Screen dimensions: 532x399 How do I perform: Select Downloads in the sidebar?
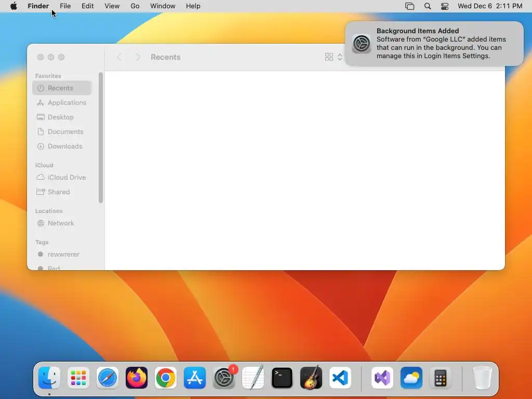point(62,146)
